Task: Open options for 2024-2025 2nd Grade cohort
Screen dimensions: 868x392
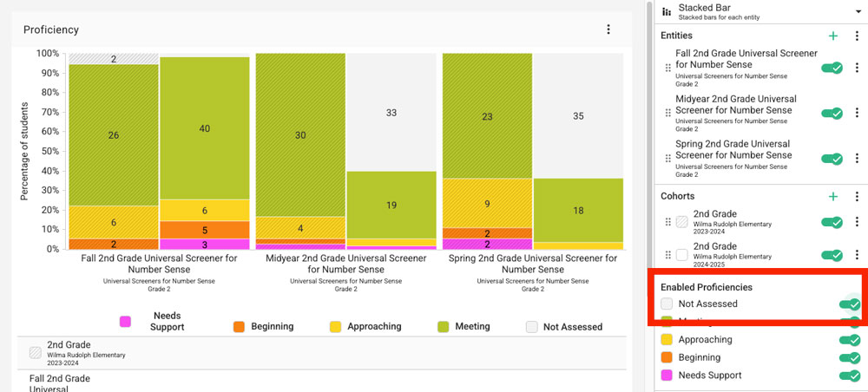Action: (x=857, y=255)
